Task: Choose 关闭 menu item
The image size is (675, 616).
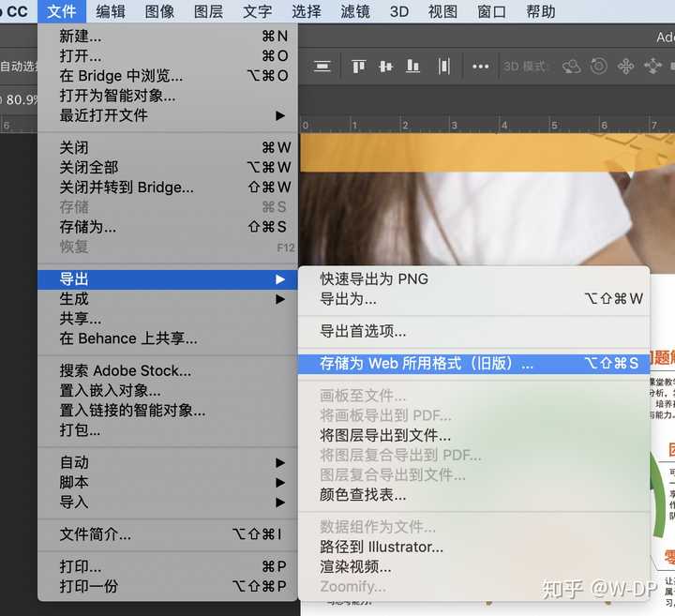Action: coord(168,147)
